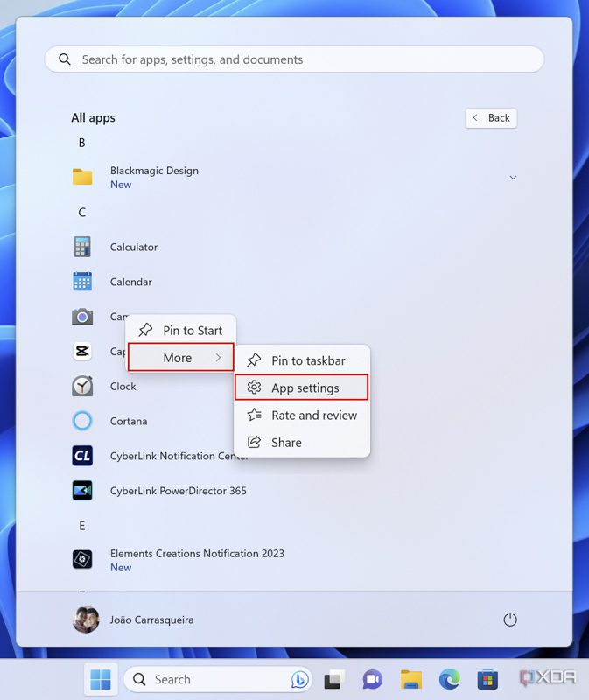Open Calendar app icon
The height and width of the screenshot is (700, 589).
[x=82, y=282]
